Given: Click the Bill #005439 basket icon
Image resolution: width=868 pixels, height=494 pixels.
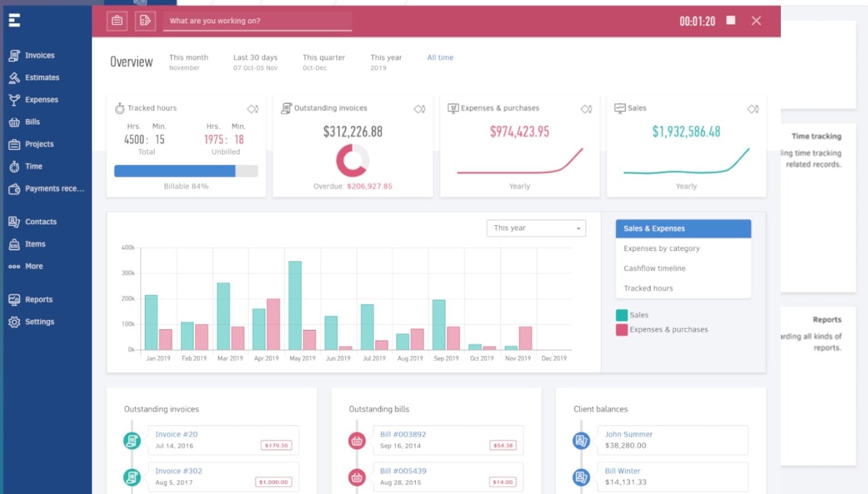Looking at the screenshot, I should pyautogui.click(x=357, y=477).
